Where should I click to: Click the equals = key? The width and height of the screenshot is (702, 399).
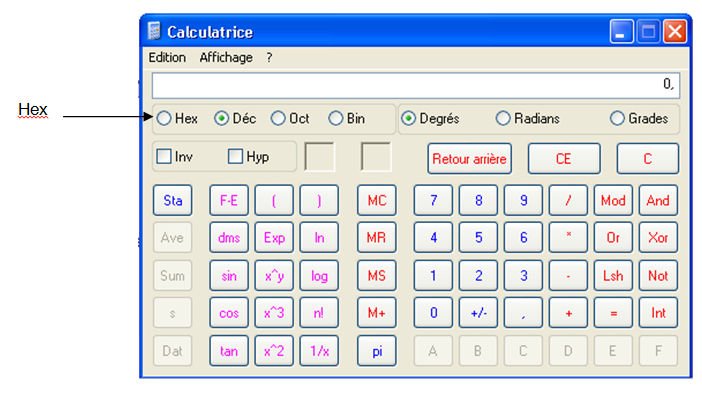tap(613, 313)
